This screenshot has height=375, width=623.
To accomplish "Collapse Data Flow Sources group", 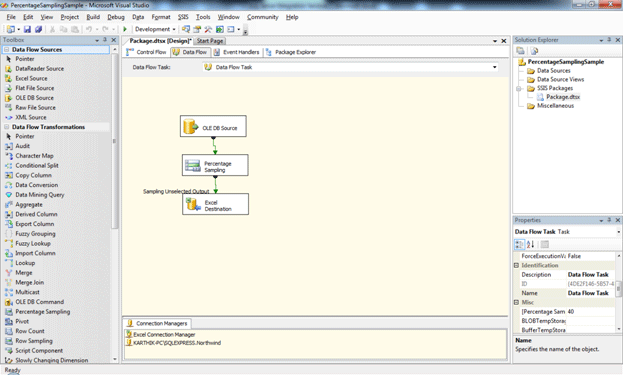I will click(7, 50).
